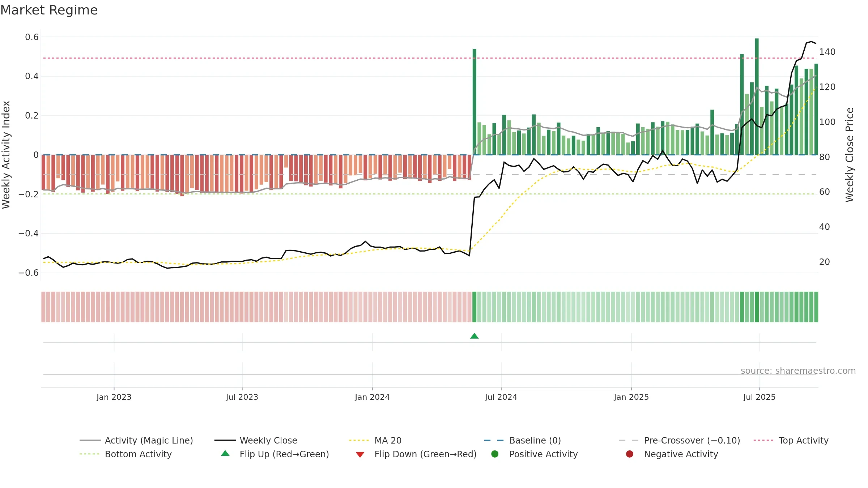Click the Jul 2024 x-axis label
The width and height of the screenshot is (868, 488).
[x=501, y=397]
